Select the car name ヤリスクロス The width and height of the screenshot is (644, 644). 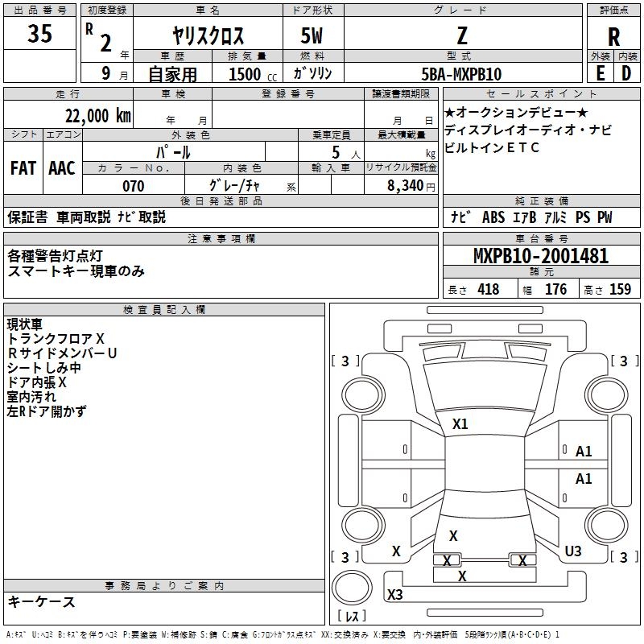click(x=208, y=35)
